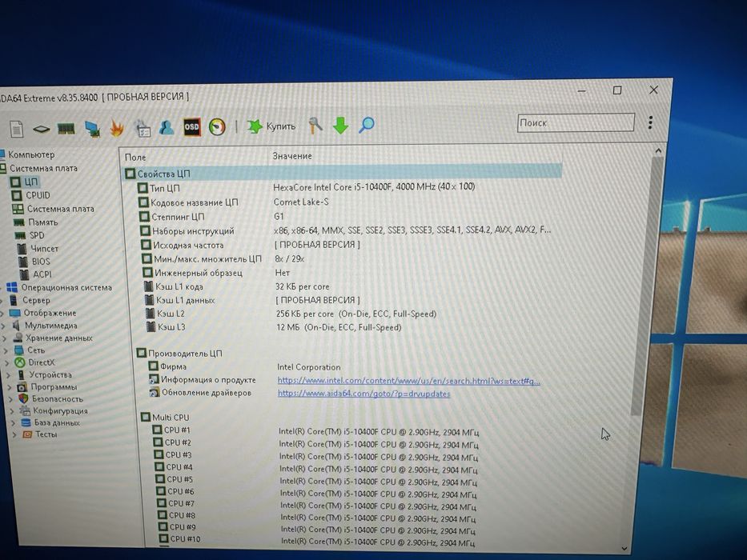The width and height of the screenshot is (747, 560).
Task: Open monitor diagnostics toolbar icon
Action: click(92, 128)
